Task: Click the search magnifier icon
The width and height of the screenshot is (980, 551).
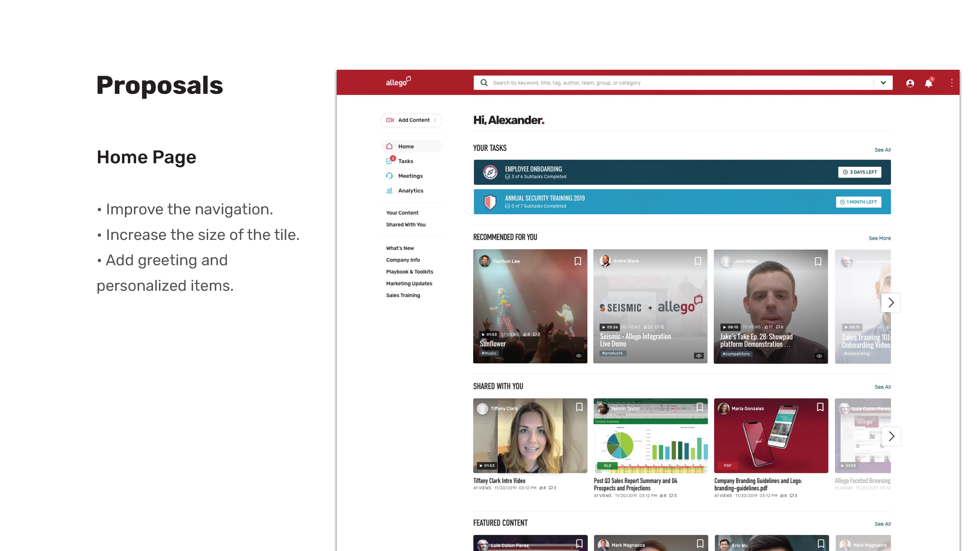Action: click(x=484, y=82)
